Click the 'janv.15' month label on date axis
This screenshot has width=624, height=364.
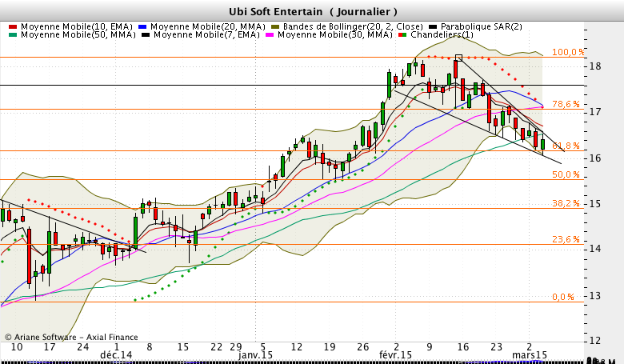coord(255,355)
